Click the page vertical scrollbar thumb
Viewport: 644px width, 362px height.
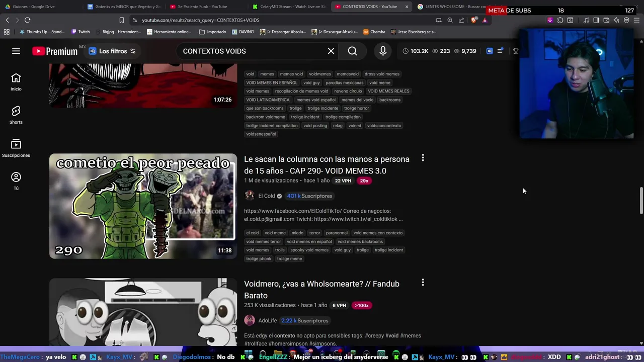641,200
